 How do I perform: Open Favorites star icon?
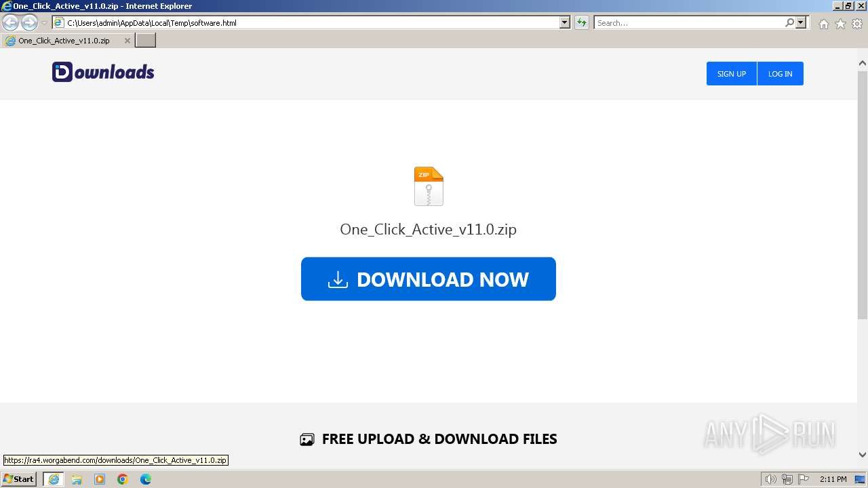click(840, 24)
